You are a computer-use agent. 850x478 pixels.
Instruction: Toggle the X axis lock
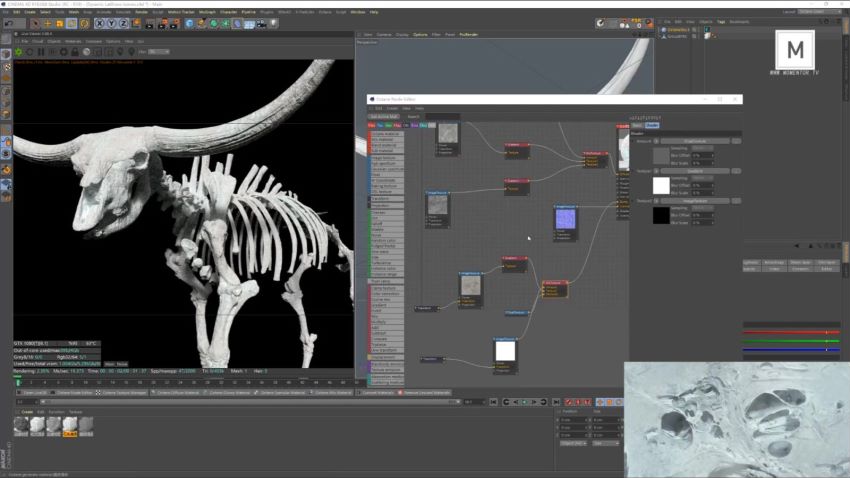click(99, 22)
